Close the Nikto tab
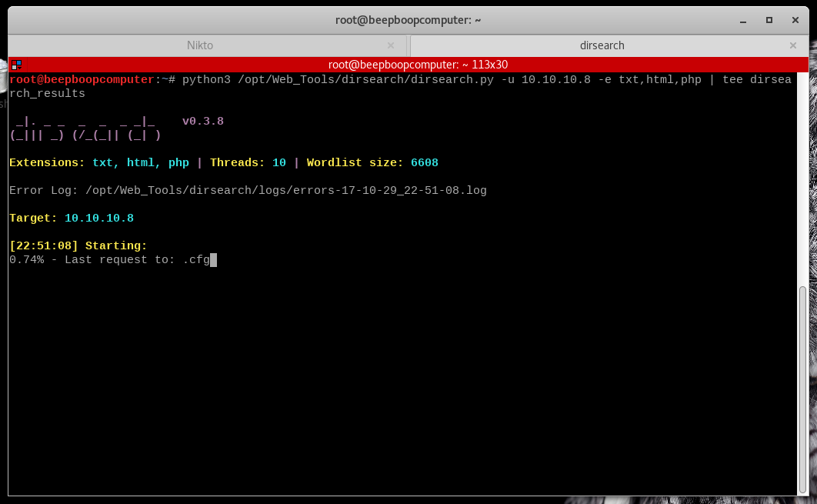Viewport: 817px width, 504px height. [391, 45]
